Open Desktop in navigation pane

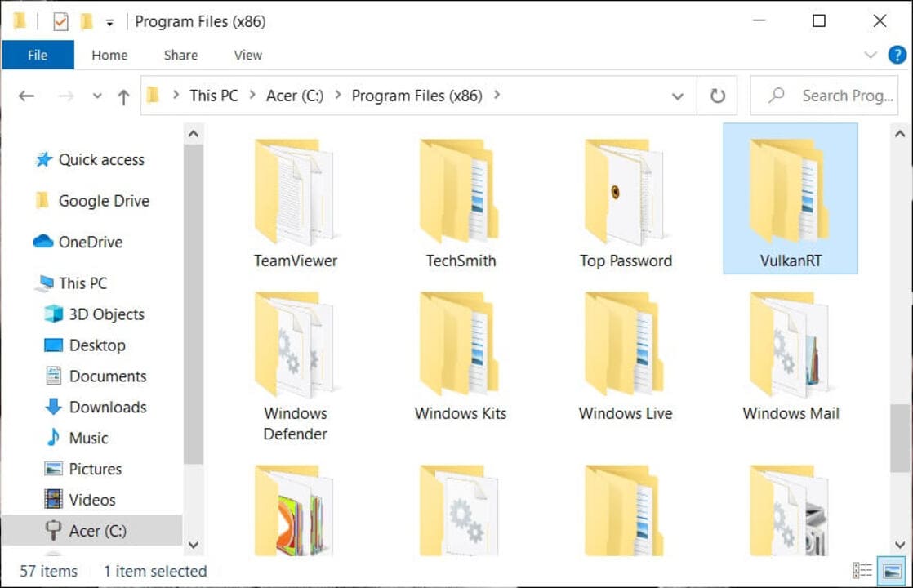click(85, 345)
